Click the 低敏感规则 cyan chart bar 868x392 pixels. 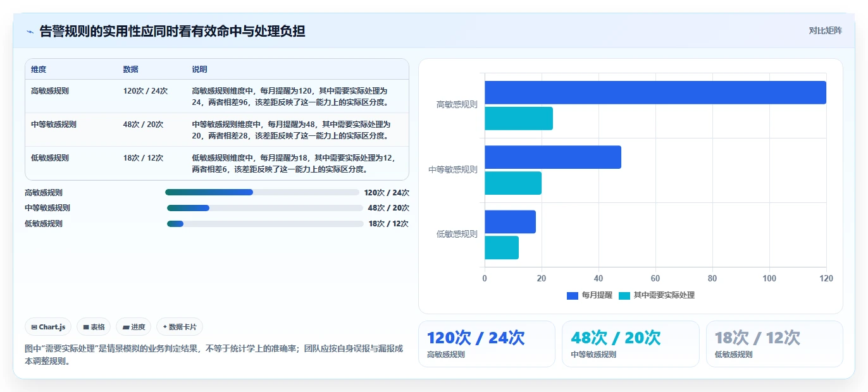coord(502,248)
